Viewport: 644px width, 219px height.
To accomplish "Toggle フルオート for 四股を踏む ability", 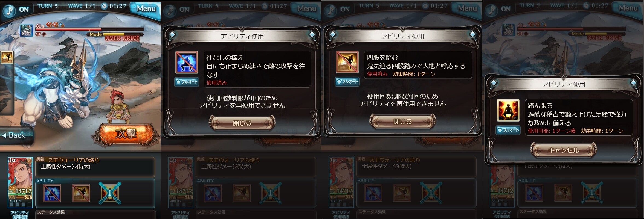I will coord(347,81).
